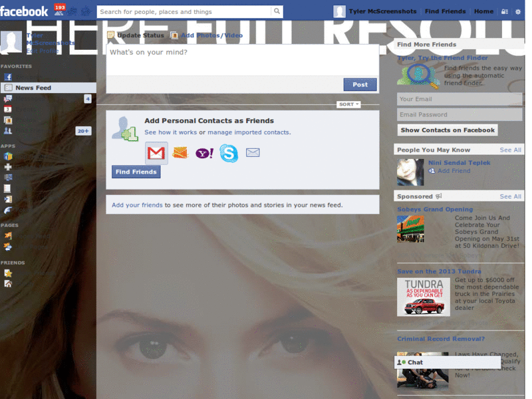This screenshot has height=399, width=532.
Task: Open the Events calendar icon
Action: 8,109
